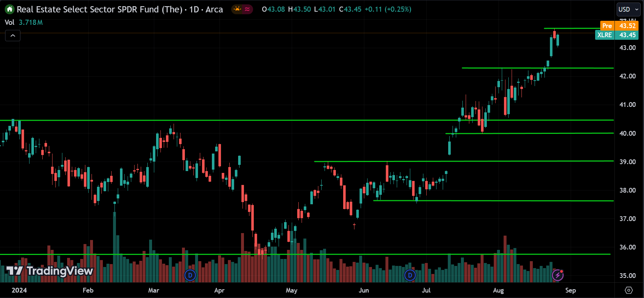This screenshot has height=298, width=644.
Task: Select the green line between 37.00 and 38.00
Action: [x=493, y=201]
